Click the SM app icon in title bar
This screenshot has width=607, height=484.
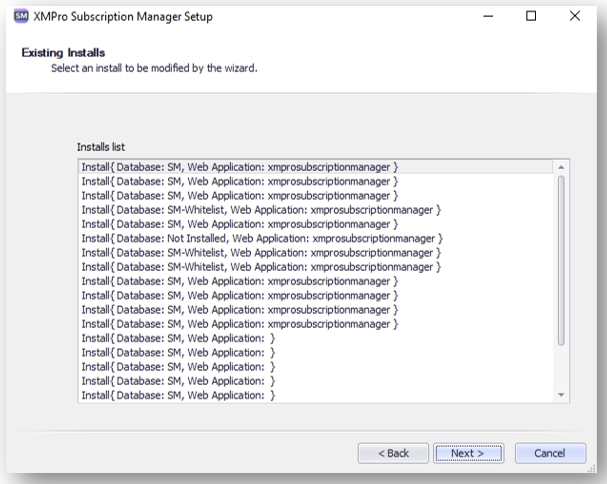pos(21,16)
